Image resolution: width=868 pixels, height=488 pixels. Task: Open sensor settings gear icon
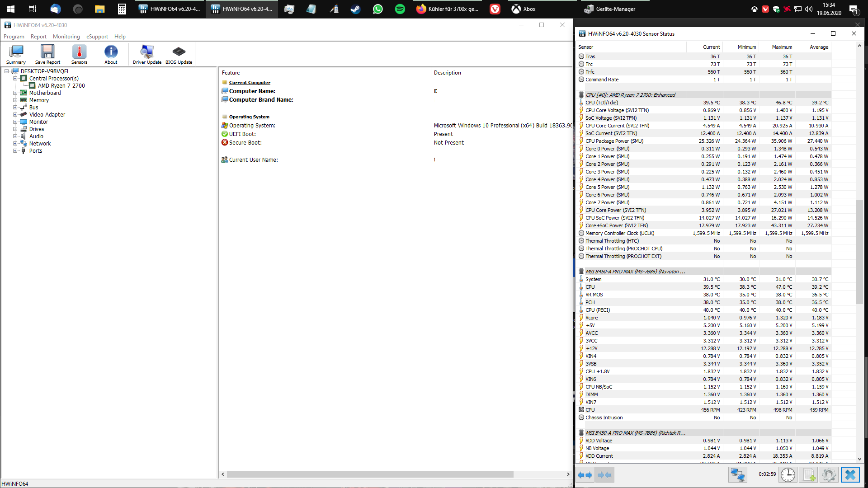coord(829,474)
